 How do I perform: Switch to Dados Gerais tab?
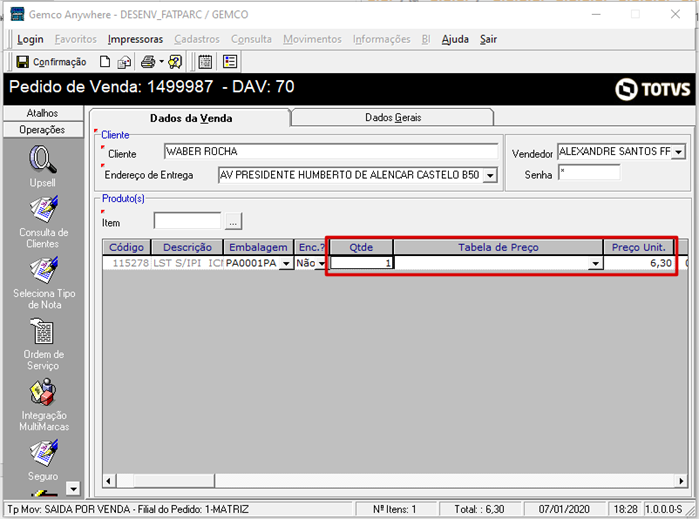[393, 117]
